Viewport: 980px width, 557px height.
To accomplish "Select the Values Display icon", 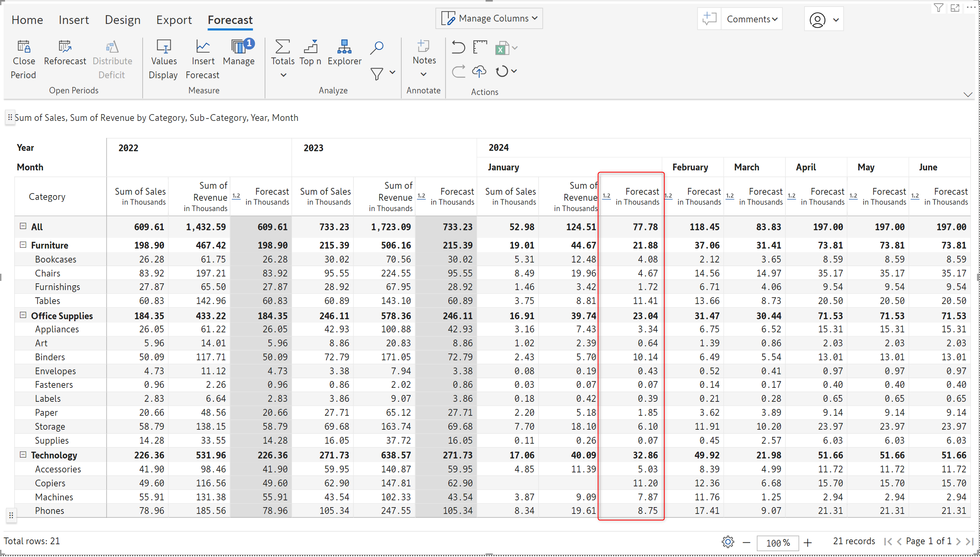I will [x=164, y=47].
